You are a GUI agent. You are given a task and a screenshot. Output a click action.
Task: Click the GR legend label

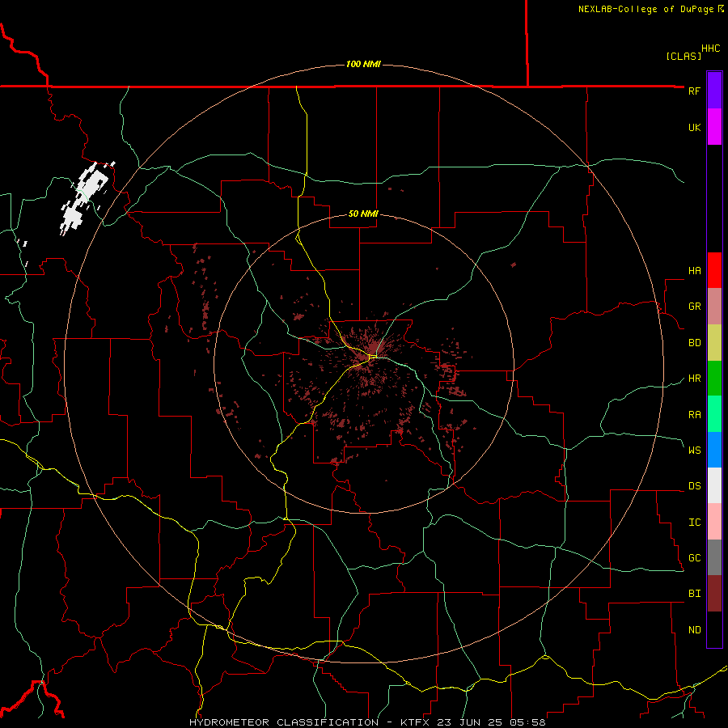coord(694,307)
